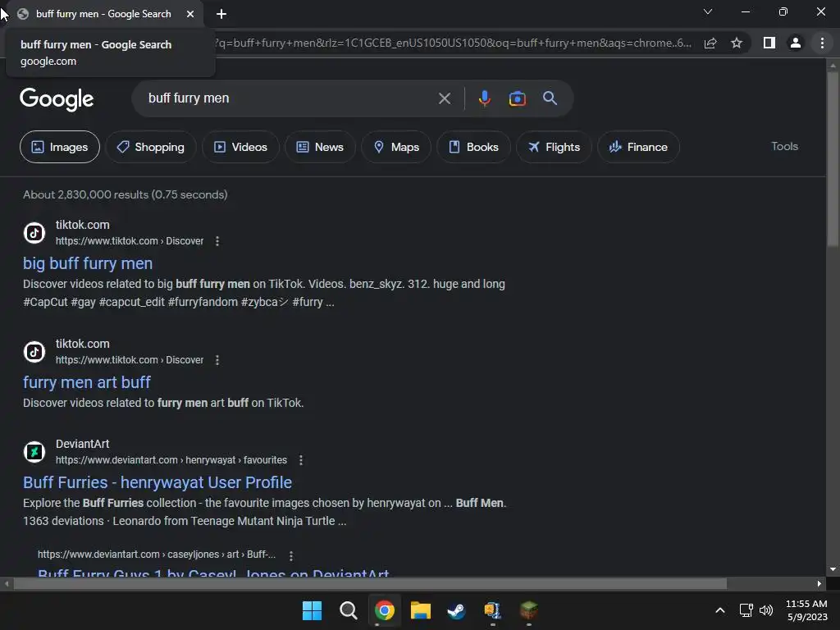Bookmark this tab with the star icon
Viewport: 840px width, 630px height.
pyautogui.click(x=737, y=43)
